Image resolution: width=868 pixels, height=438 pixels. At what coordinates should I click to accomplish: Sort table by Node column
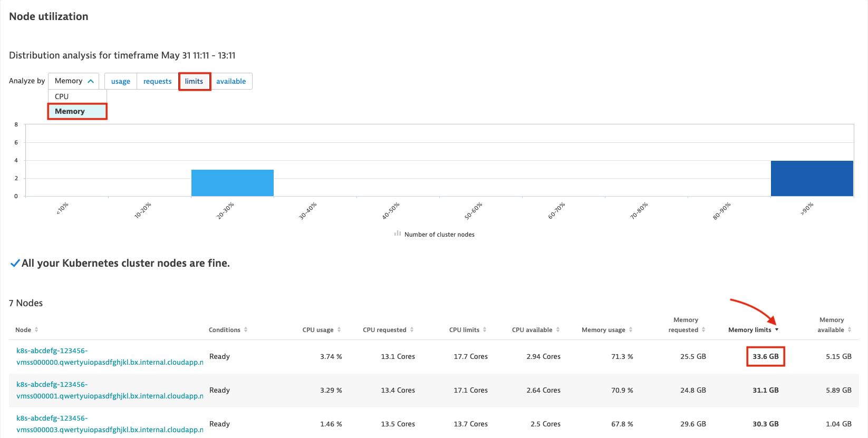(x=27, y=330)
